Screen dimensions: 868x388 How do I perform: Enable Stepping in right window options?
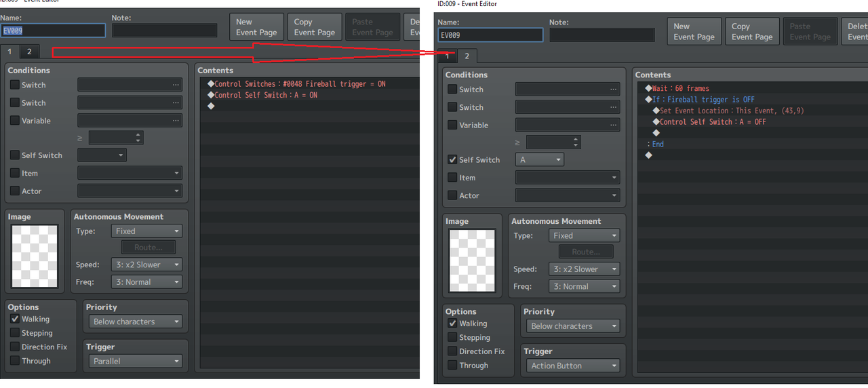(452, 337)
